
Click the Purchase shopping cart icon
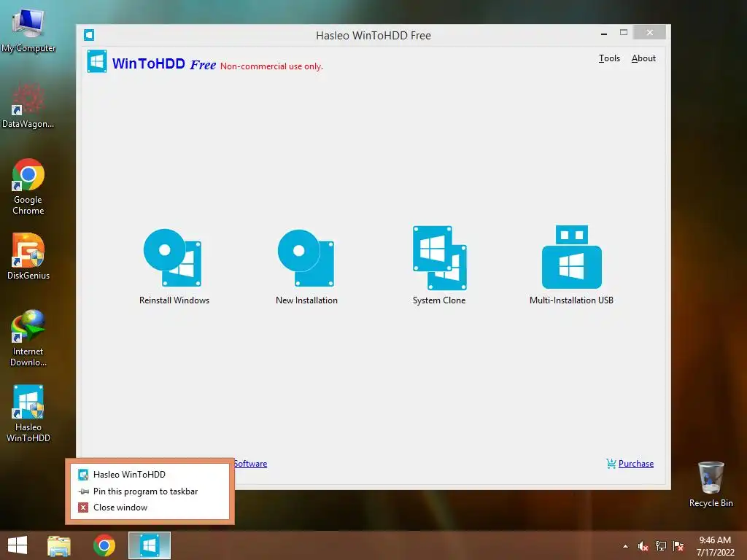611,463
